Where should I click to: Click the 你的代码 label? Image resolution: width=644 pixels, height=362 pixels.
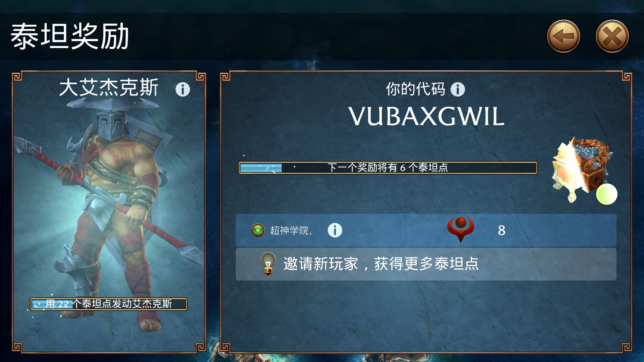pyautogui.click(x=415, y=89)
